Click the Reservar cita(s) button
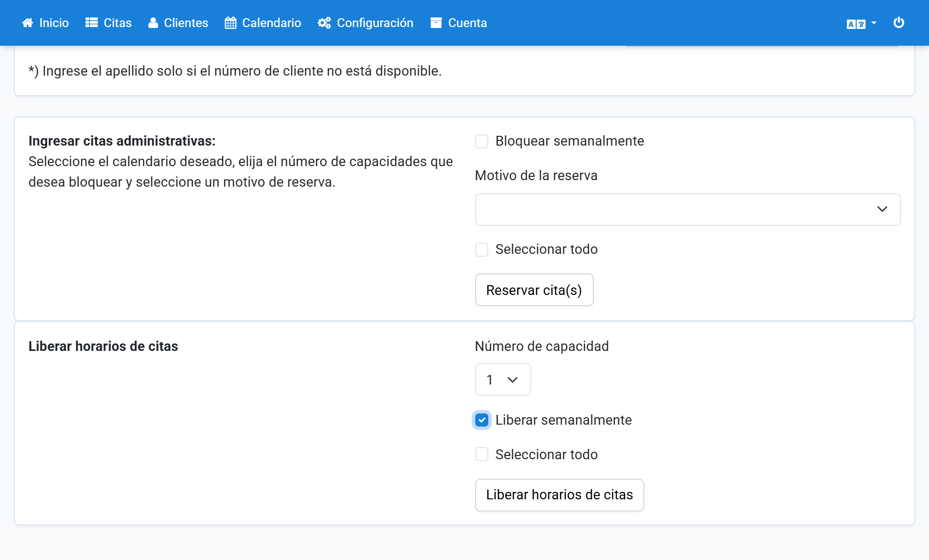The image size is (929, 560). [x=534, y=290]
